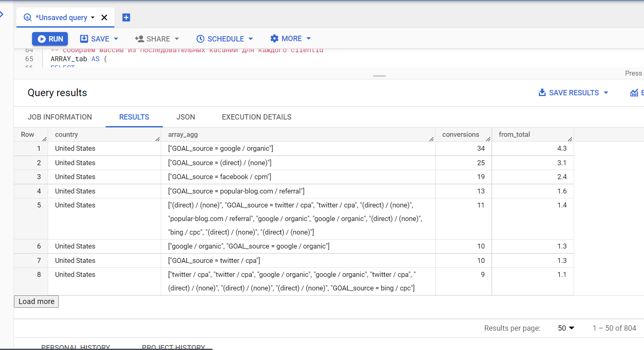Click the '1 – 50 of 804' pagination text
Image resolution: width=644 pixels, height=350 pixels.
pos(614,328)
